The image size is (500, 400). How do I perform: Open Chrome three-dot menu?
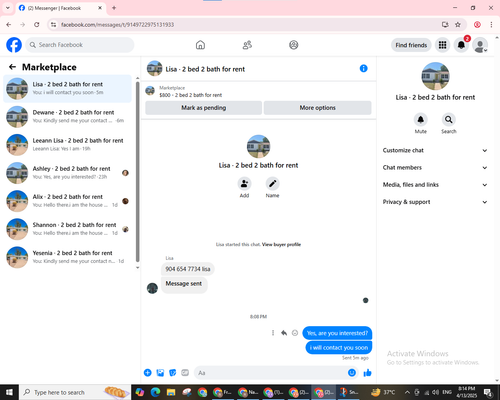pyautogui.click(x=491, y=25)
